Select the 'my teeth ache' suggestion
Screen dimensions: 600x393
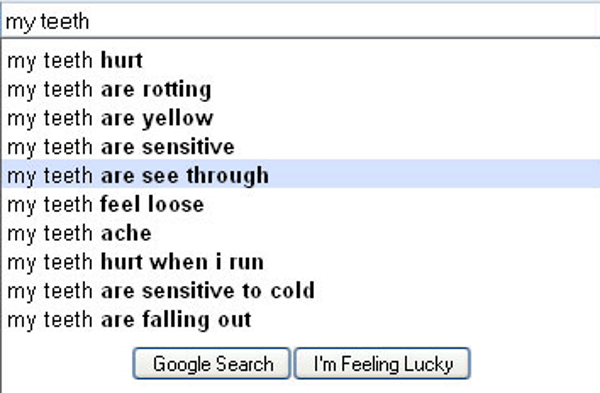point(301,233)
